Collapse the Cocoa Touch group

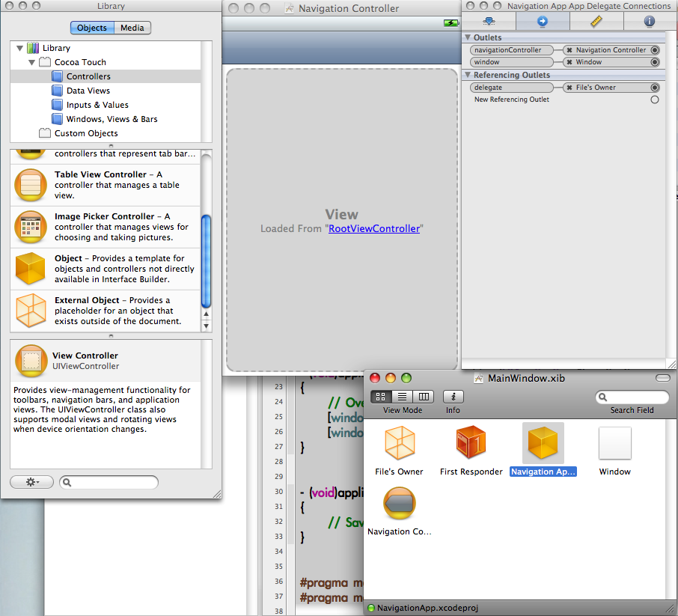point(31,62)
